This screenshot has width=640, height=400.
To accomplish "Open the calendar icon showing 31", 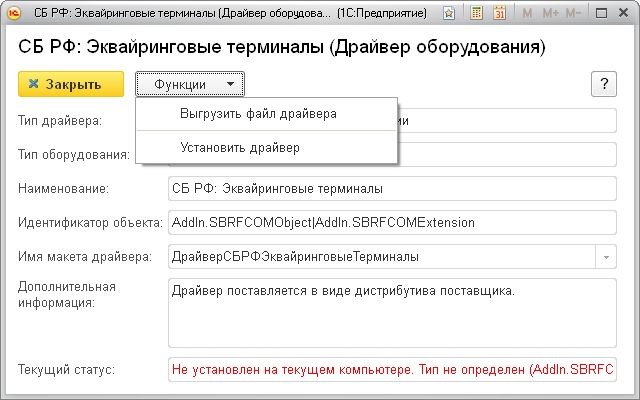I will (498, 15).
